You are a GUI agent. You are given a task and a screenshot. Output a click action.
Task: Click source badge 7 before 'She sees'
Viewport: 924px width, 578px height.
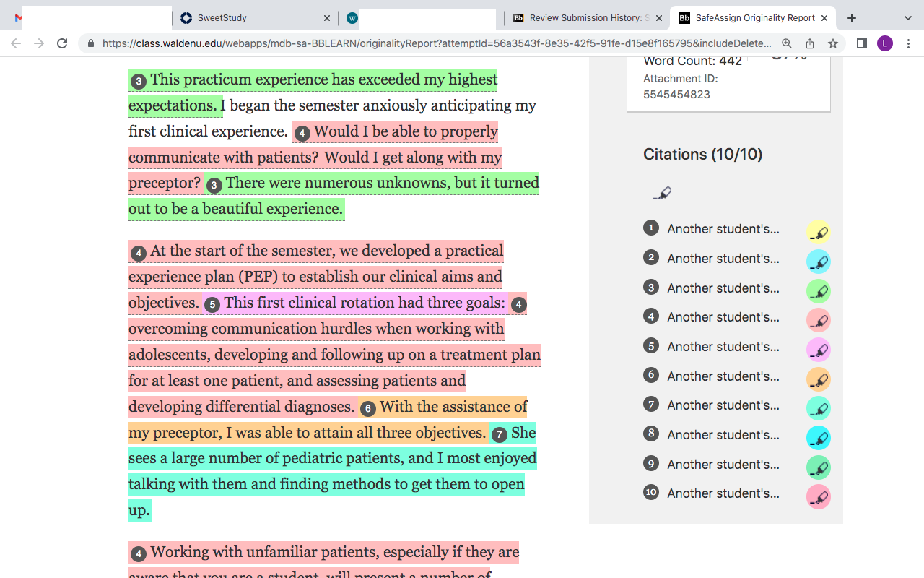[x=499, y=435]
